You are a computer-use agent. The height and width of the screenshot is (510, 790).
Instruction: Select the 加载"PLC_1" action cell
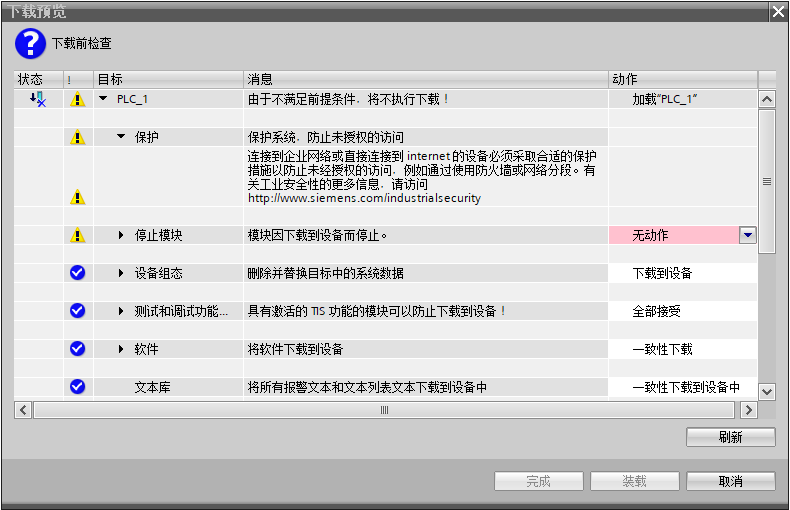click(x=683, y=99)
